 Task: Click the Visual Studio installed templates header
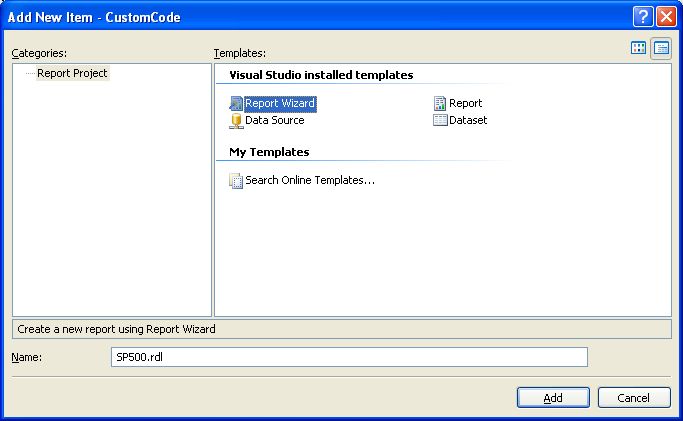pyautogui.click(x=321, y=75)
